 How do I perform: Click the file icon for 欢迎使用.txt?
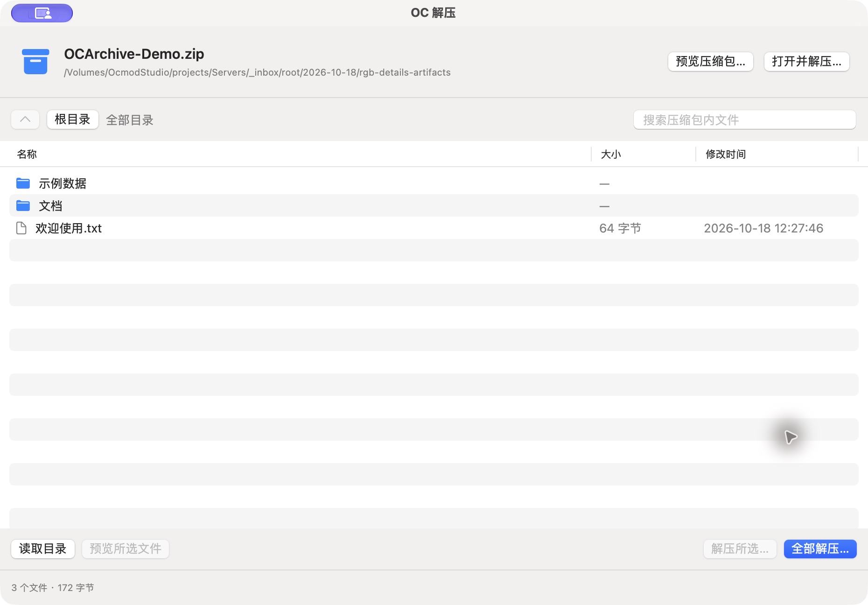(x=21, y=228)
